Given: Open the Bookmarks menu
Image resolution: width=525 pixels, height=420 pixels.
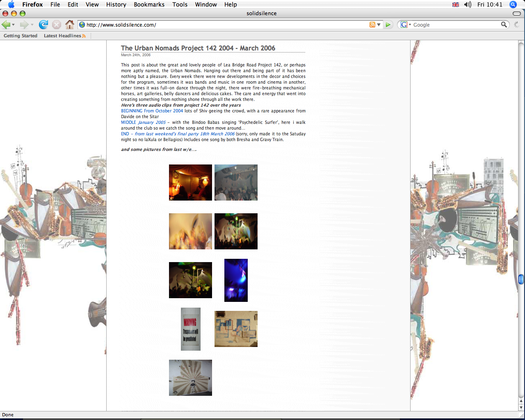Looking at the screenshot, I should (x=149, y=5).
